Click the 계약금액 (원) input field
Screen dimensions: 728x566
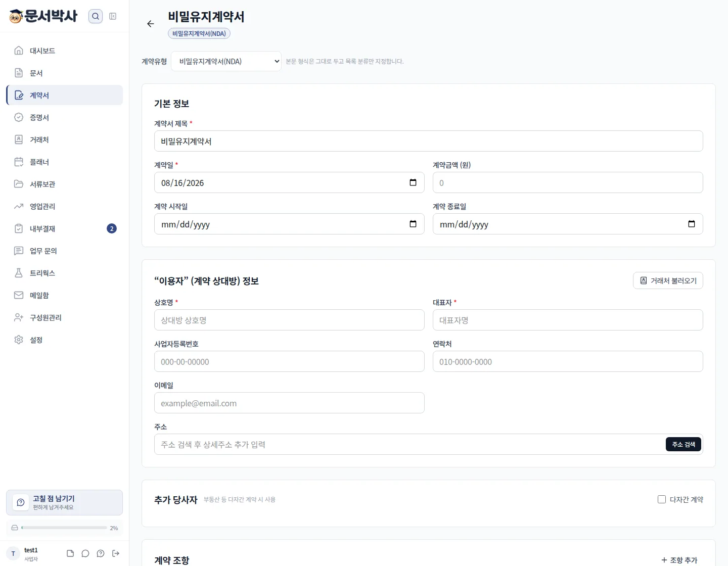568,182
